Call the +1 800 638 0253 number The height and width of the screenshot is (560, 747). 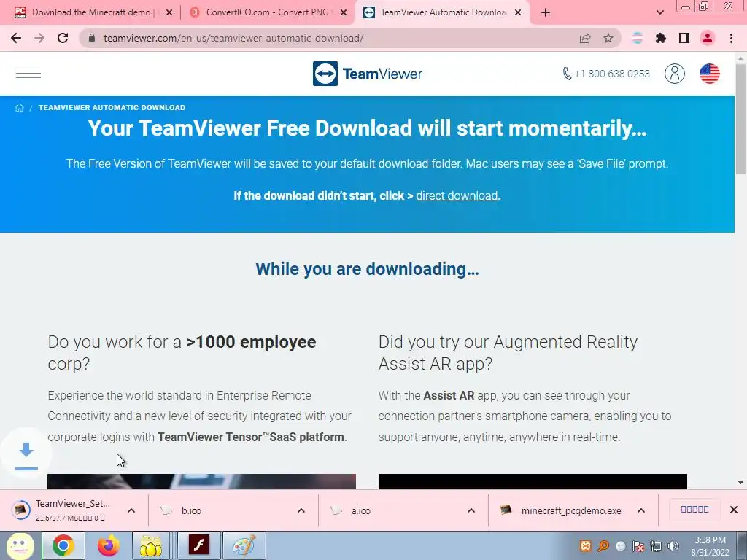pos(606,74)
